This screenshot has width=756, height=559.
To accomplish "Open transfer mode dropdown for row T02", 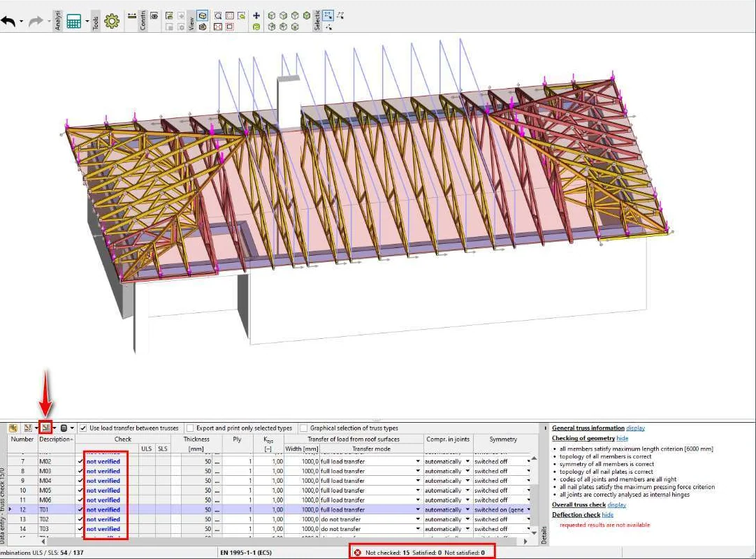I will [418, 519].
